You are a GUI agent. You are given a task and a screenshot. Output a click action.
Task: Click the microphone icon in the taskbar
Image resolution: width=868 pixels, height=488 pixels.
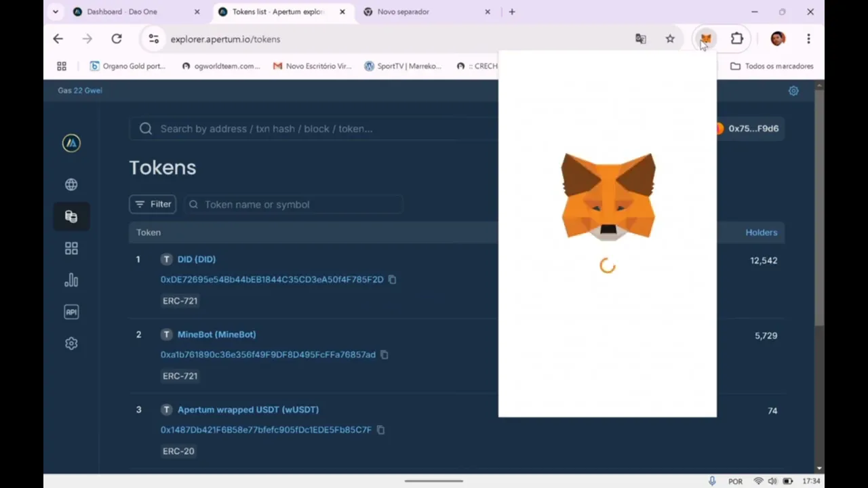[712, 481]
